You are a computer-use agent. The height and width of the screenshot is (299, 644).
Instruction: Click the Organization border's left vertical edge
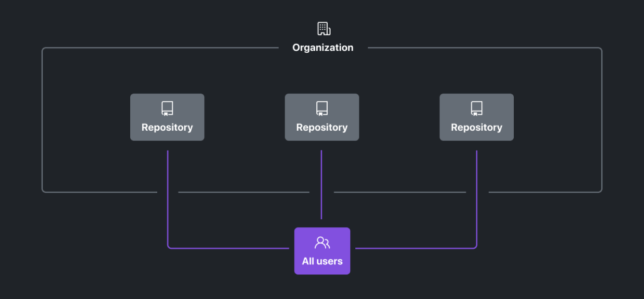pos(42,119)
